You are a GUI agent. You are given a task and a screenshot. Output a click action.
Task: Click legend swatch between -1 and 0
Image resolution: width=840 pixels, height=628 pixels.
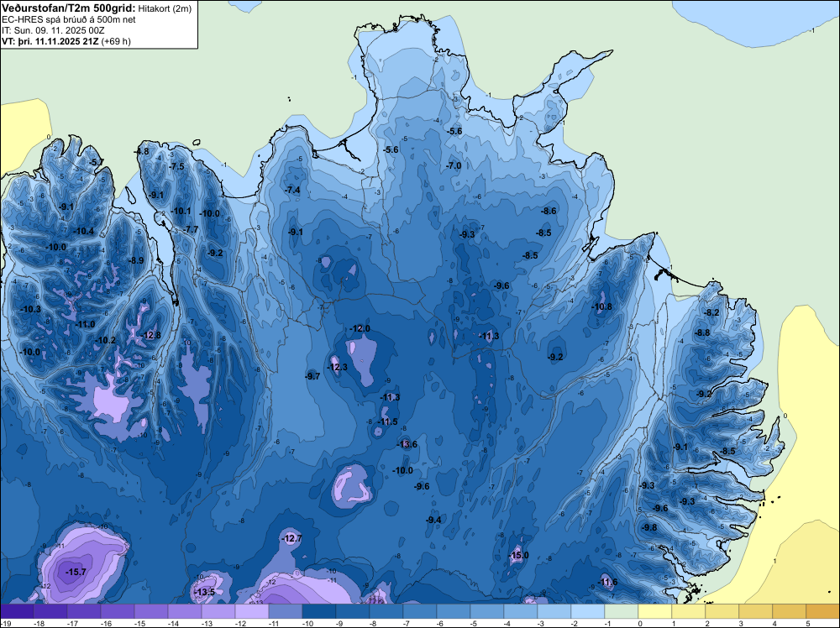(x=622, y=611)
